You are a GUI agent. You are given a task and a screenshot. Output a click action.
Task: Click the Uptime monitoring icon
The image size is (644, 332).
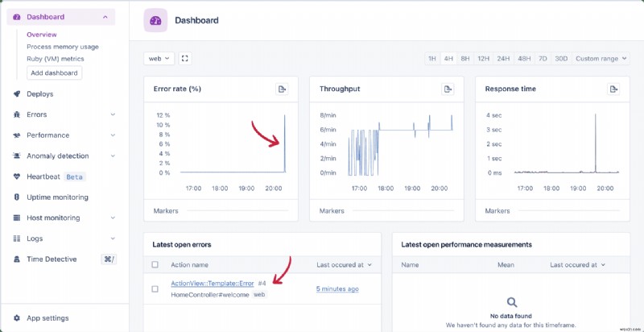(x=16, y=197)
